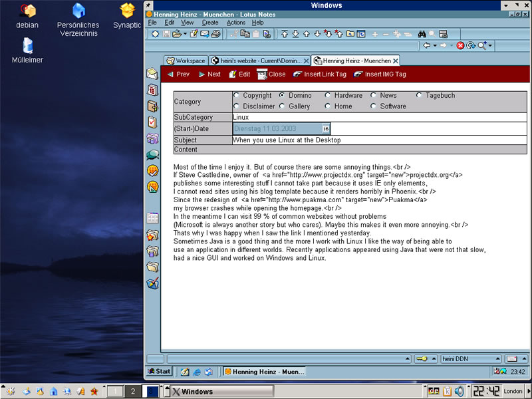Click the Open folder toolbar icon
532x399 pixels.
177,34
